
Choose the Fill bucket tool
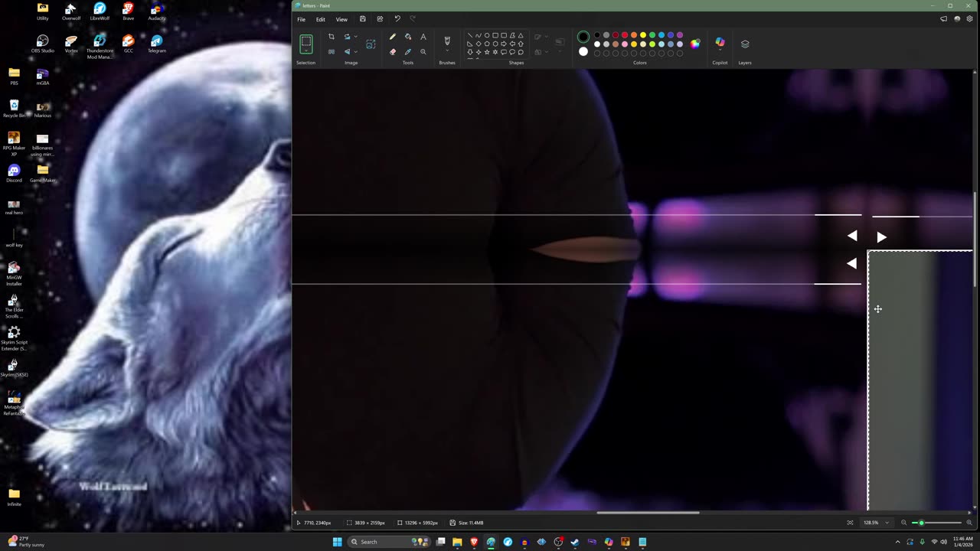tap(408, 37)
